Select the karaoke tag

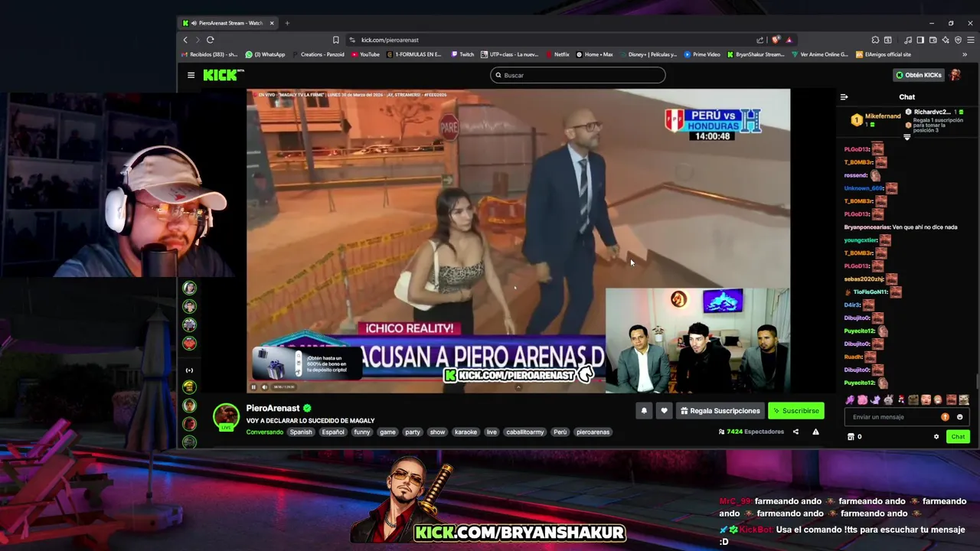tap(465, 432)
